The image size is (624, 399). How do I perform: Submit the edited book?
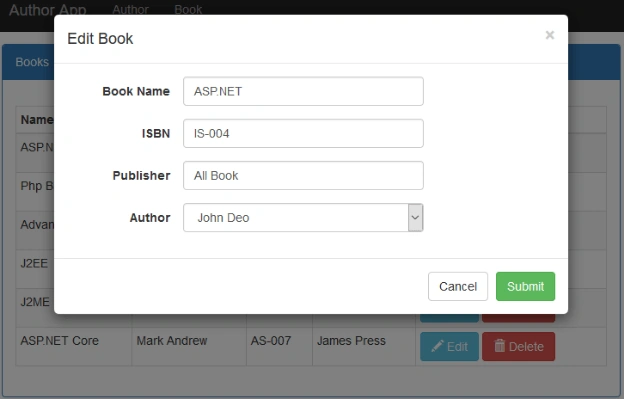(x=525, y=286)
